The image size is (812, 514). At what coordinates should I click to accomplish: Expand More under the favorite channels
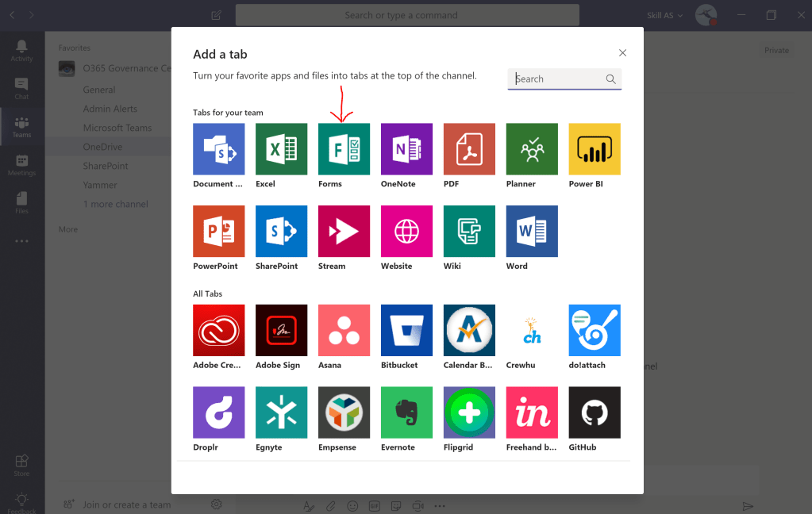point(67,228)
